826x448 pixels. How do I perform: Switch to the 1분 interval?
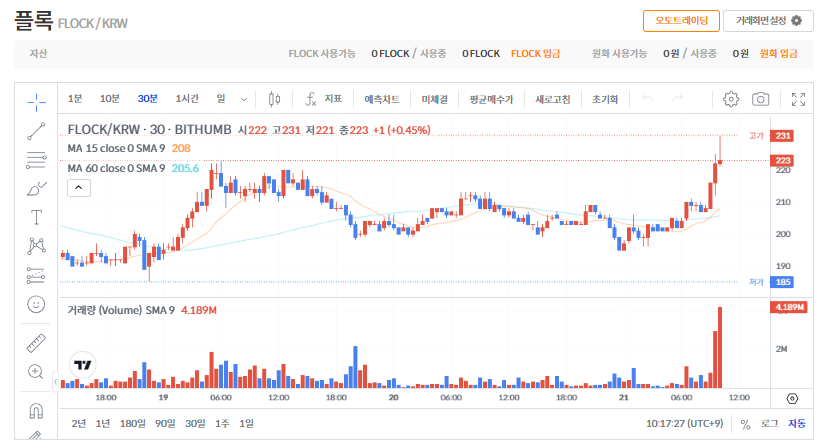click(75, 99)
